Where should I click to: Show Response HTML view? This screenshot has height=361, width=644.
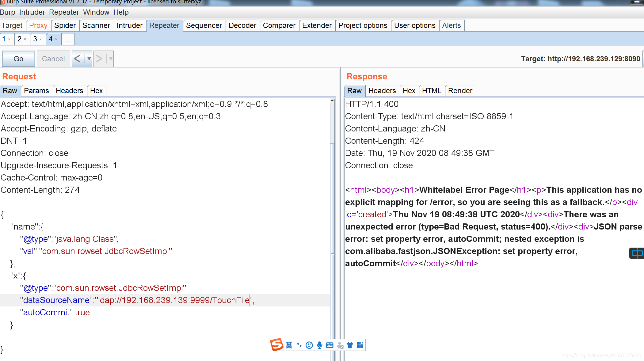point(432,91)
